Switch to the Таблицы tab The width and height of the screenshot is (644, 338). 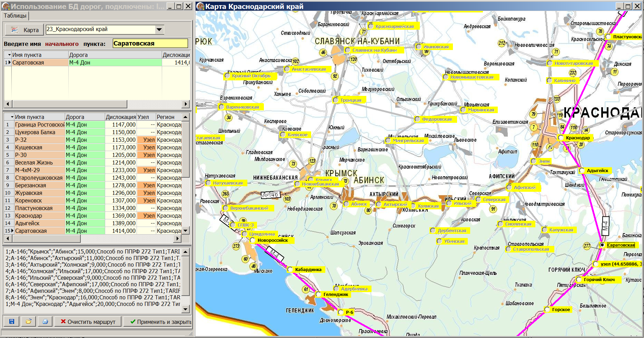(15, 16)
